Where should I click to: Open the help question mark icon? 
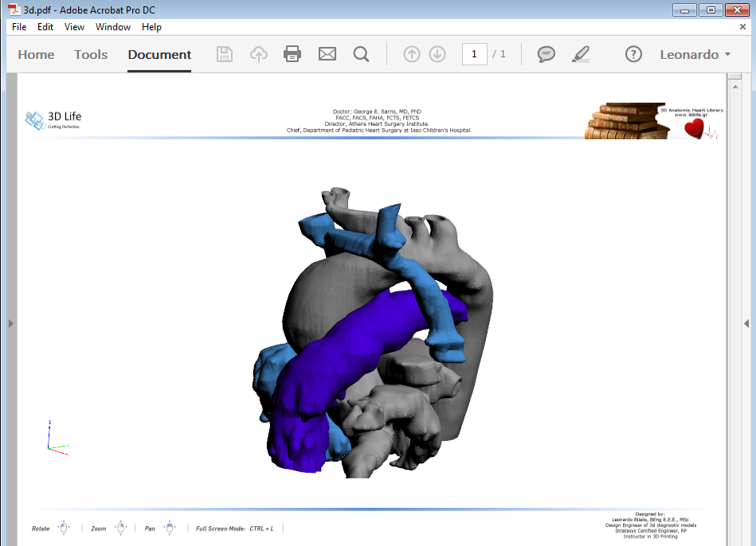click(633, 54)
